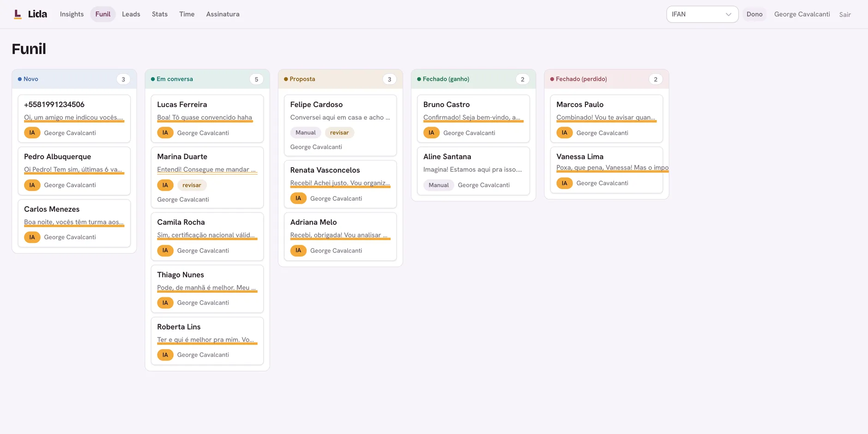
Task: Click message preview 'Boa! Tô quase convencido haha'
Action: click(205, 117)
